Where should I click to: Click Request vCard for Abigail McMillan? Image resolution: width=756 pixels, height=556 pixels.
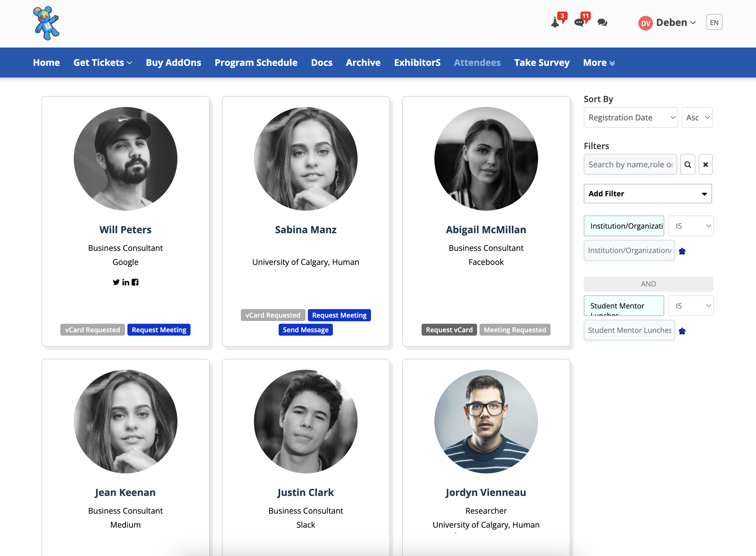click(x=449, y=330)
